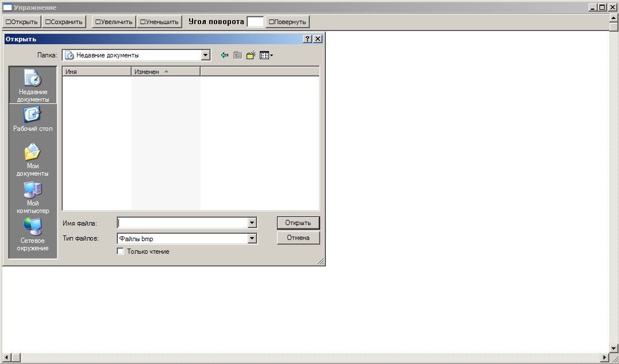Open the Тип файлов dropdown list
The width and height of the screenshot is (619, 364).
point(252,239)
